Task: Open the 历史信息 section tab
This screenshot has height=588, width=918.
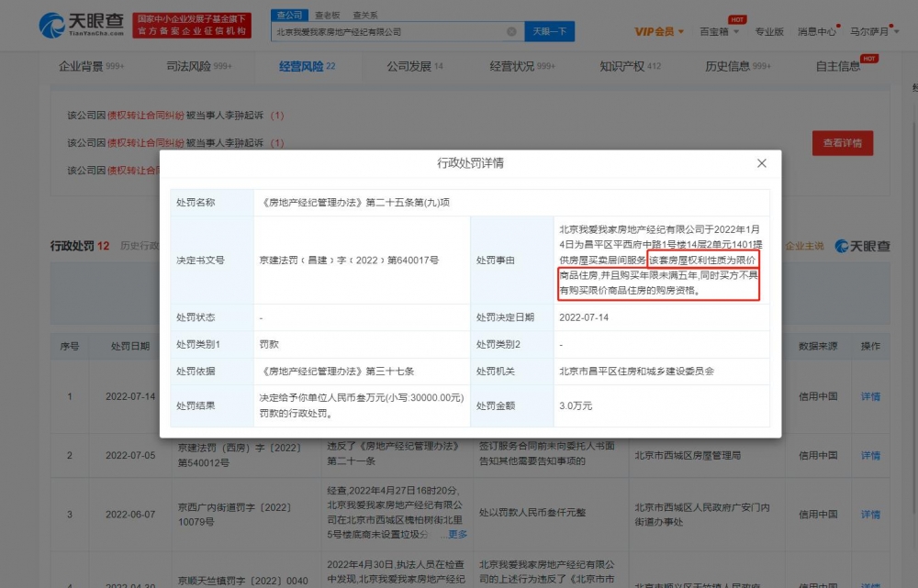Action: pos(738,67)
